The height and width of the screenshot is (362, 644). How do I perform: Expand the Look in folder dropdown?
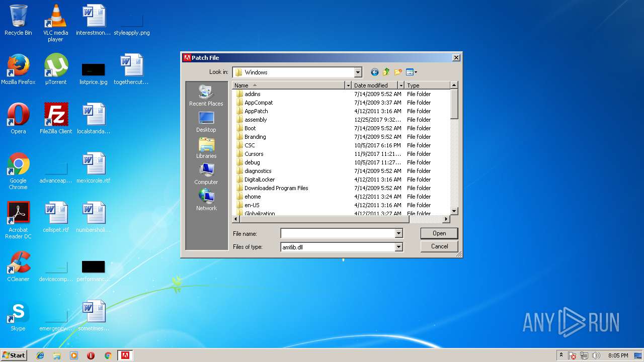point(358,72)
